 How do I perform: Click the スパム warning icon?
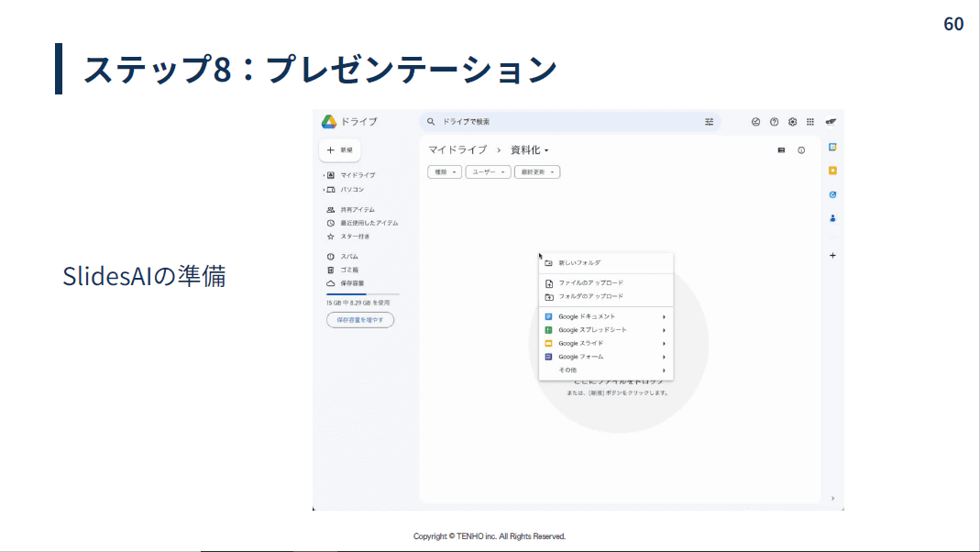(331, 257)
